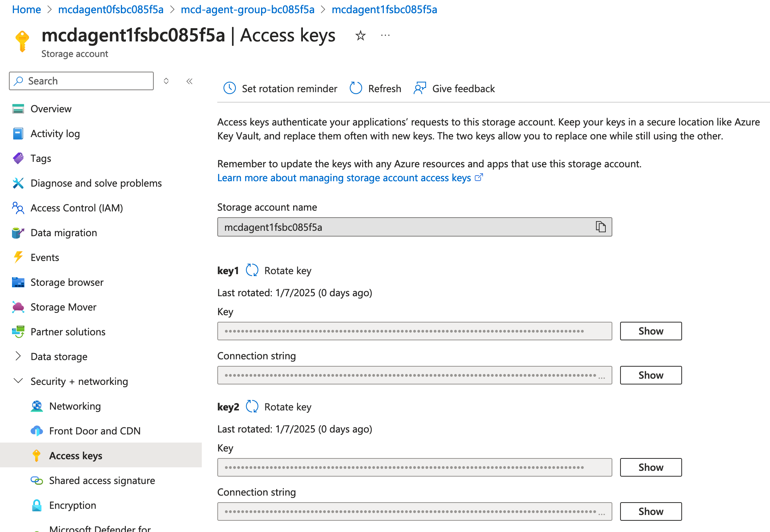The width and height of the screenshot is (770, 532).
Task: Open Front Door and CDN item
Action: (95, 431)
